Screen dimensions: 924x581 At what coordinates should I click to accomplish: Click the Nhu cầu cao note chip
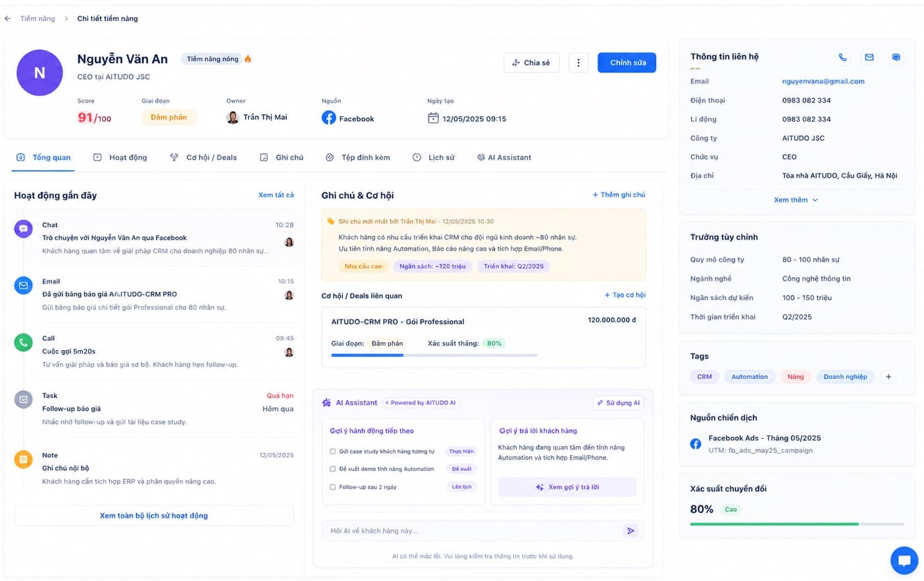[363, 266]
